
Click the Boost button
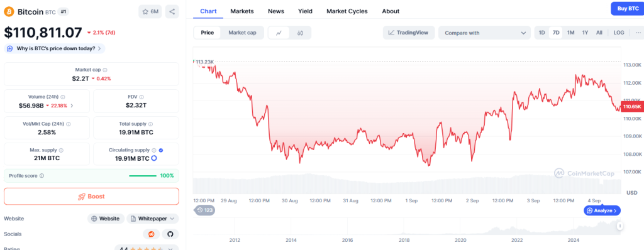tap(92, 196)
